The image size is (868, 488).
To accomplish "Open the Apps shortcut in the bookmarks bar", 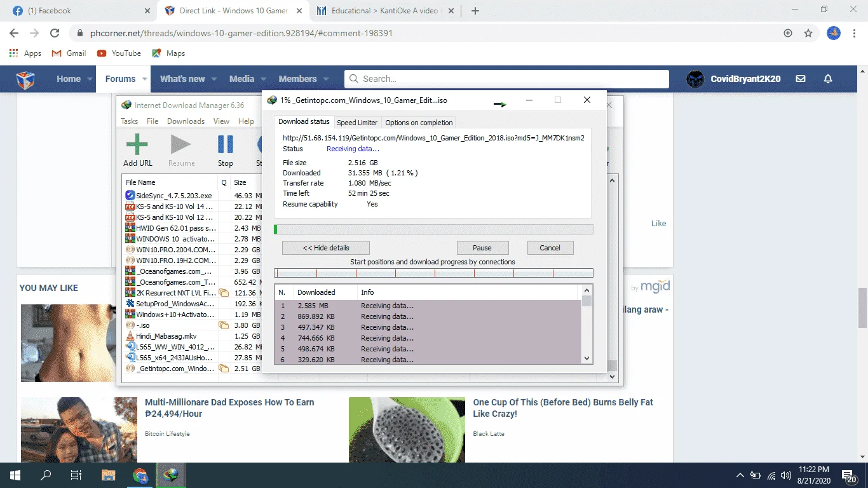I will pos(25,53).
